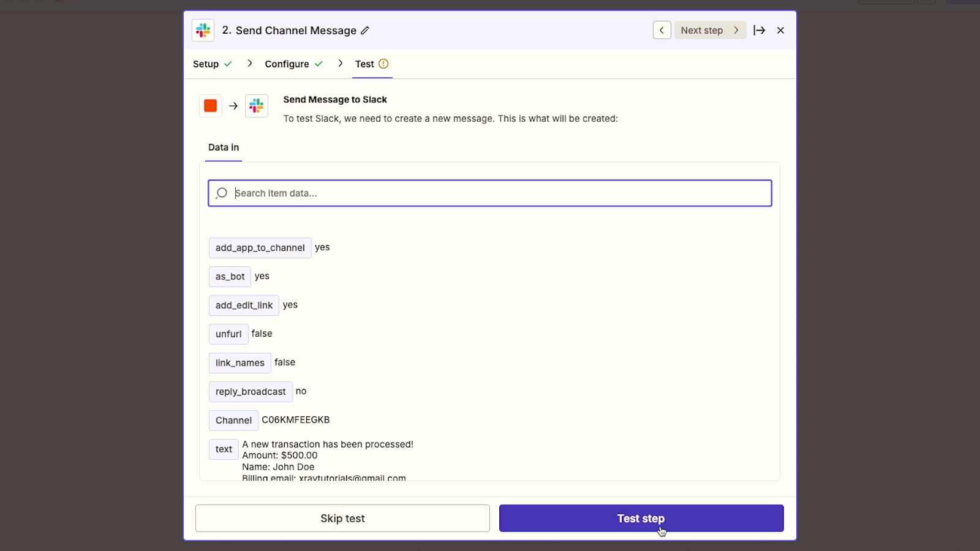Focus the Search item data field
The image size is (980, 551).
click(x=490, y=193)
